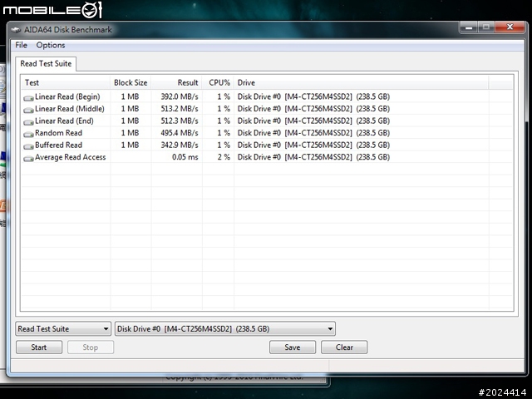Select the Read Test Suite tab
This screenshot has height=399, width=532.
click(x=46, y=63)
